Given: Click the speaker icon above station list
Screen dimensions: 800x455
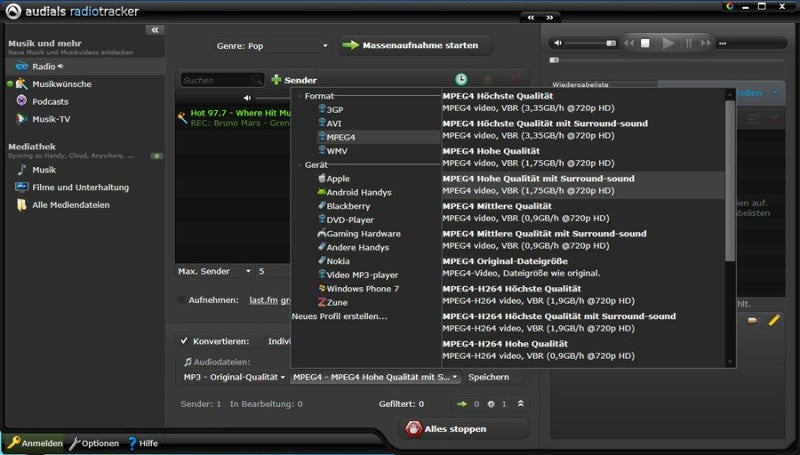Looking at the screenshot, I should [x=247, y=97].
